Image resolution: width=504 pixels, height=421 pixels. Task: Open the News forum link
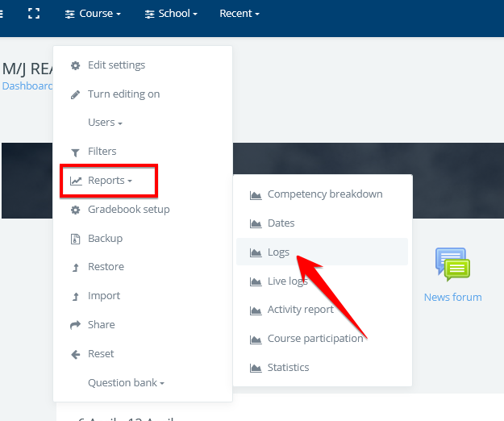click(452, 298)
